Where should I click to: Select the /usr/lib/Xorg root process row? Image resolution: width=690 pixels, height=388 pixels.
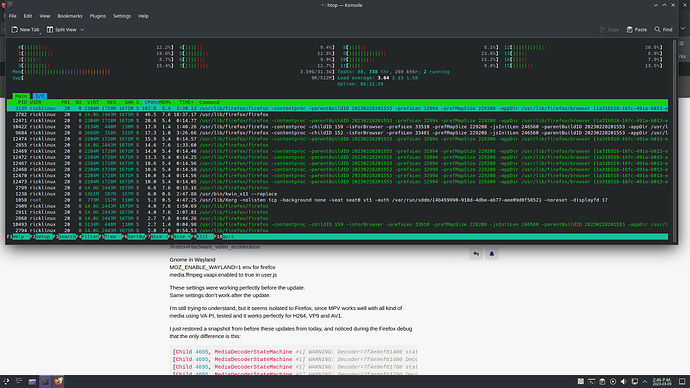pos(338,200)
